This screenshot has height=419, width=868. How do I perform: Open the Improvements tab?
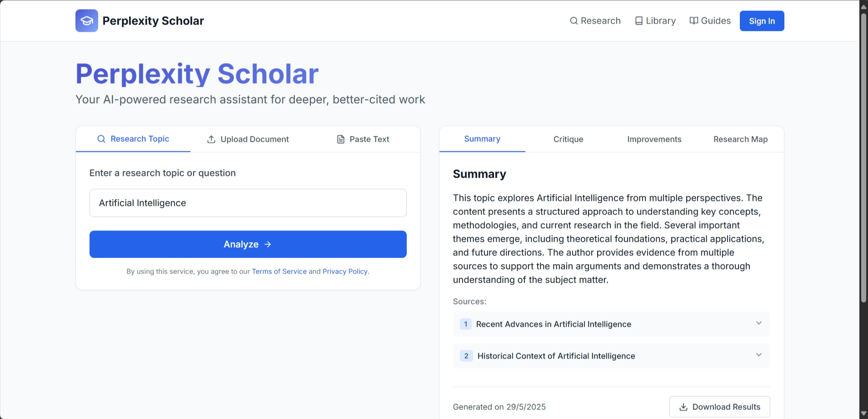point(654,140)
